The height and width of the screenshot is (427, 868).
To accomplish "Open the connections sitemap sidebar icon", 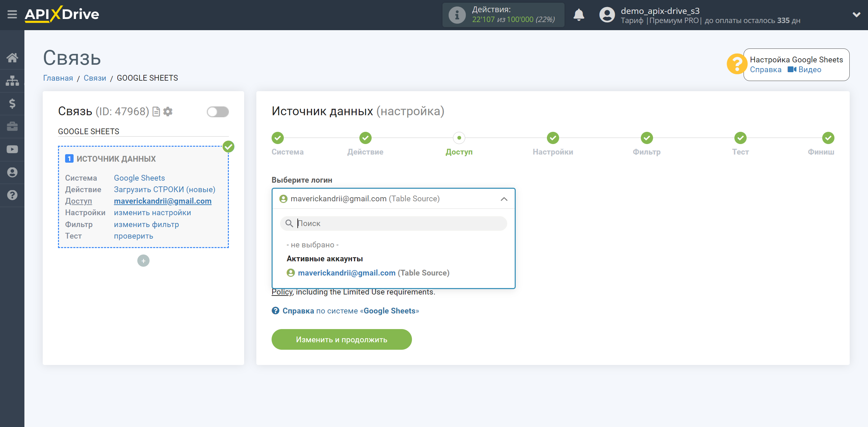I will (x=12, y=81).
